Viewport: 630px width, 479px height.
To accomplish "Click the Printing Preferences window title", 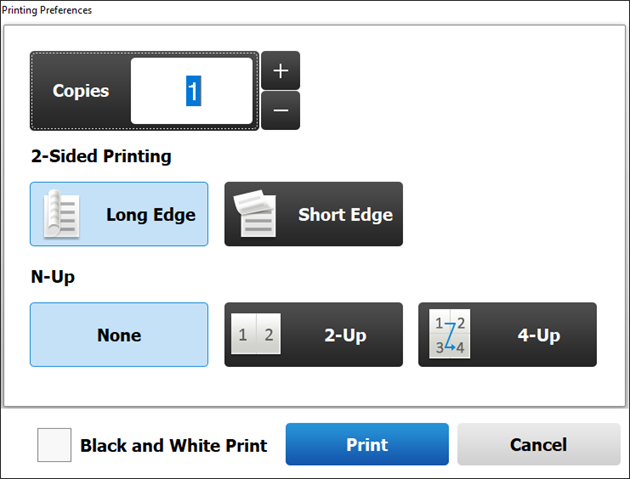I will click(x=47, y=10).
